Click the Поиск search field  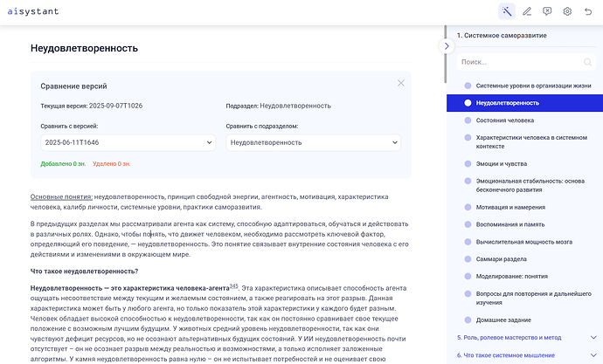[x=520, y=62]
